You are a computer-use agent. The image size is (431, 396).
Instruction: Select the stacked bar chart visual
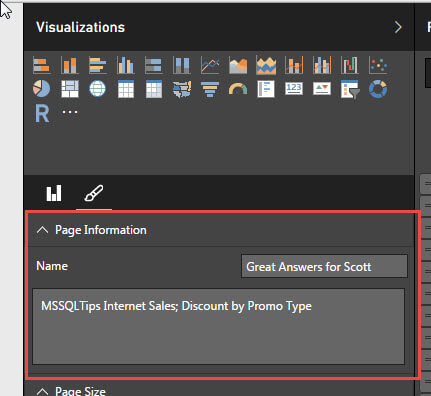42,65
